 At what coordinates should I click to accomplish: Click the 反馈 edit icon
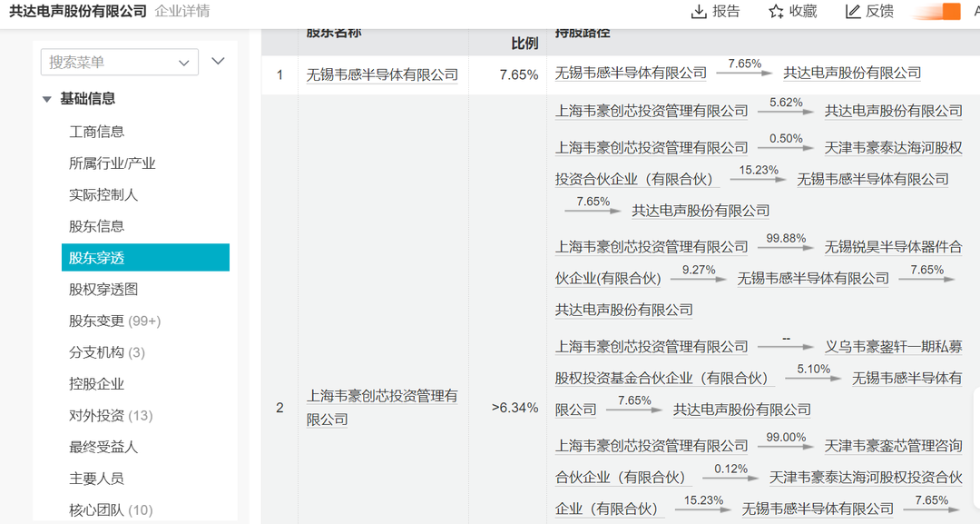852,11
